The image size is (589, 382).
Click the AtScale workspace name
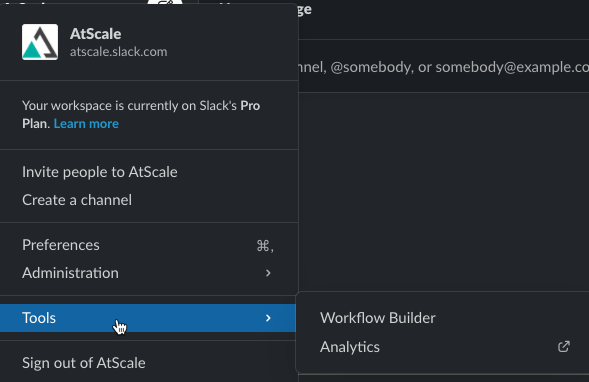(x=95, y=34)
